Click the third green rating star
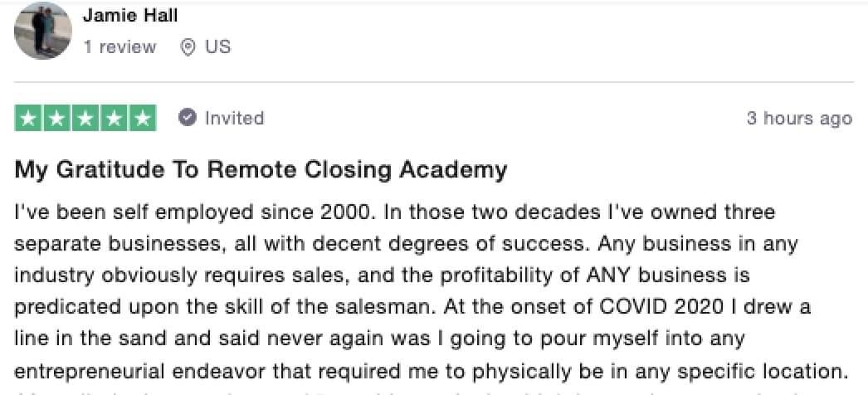868x395 pixels. [85, 119]
